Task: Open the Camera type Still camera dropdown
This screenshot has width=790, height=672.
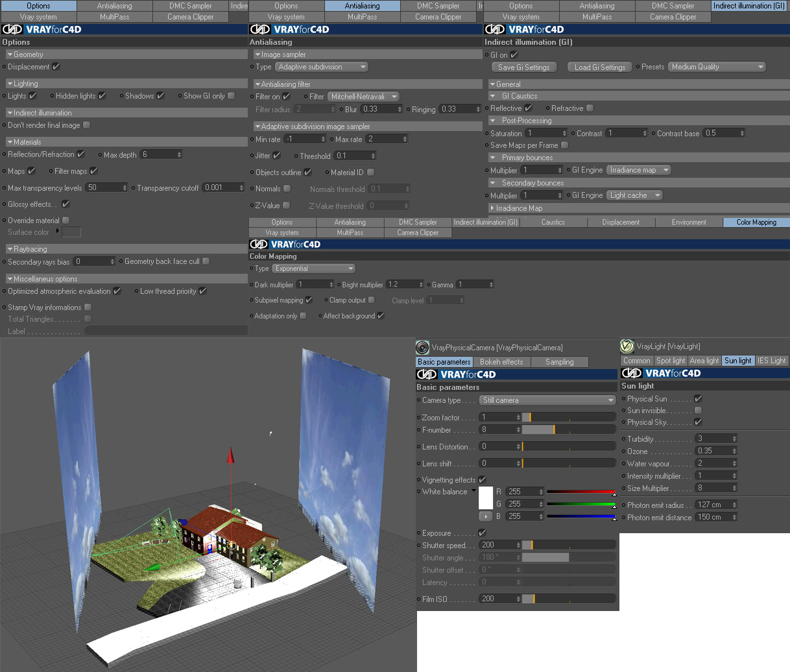Action: coord(547,400)
